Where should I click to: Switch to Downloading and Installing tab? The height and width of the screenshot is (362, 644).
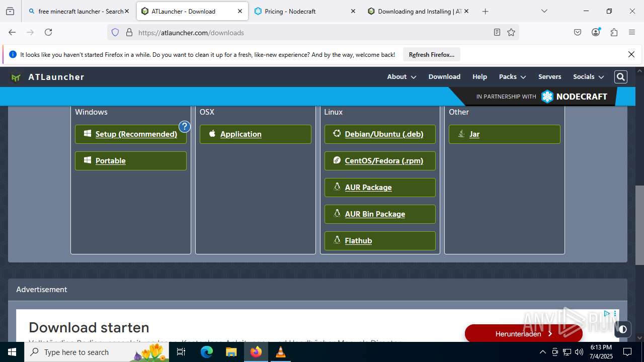(419, 11)
